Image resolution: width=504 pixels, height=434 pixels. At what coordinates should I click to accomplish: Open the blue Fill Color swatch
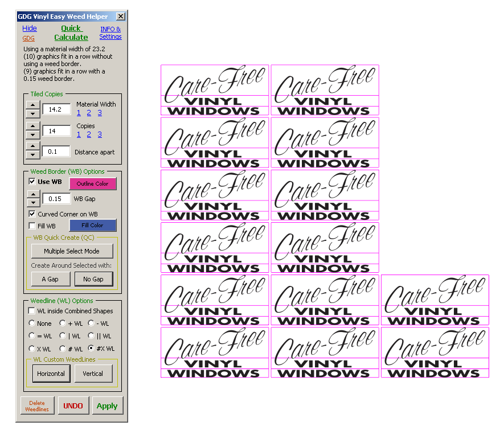click(93, 226)
